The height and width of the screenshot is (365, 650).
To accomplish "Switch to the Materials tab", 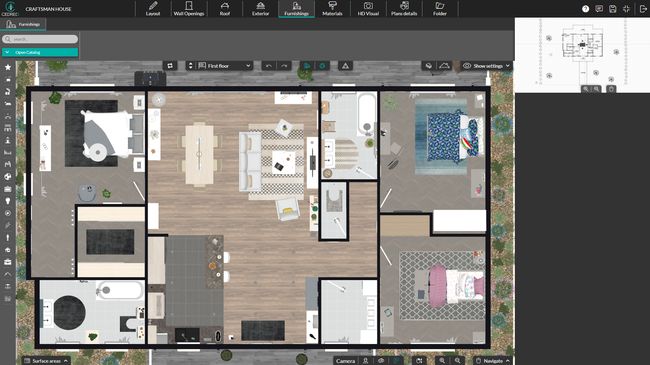I will pyautogui.click(x=332, y=9).
